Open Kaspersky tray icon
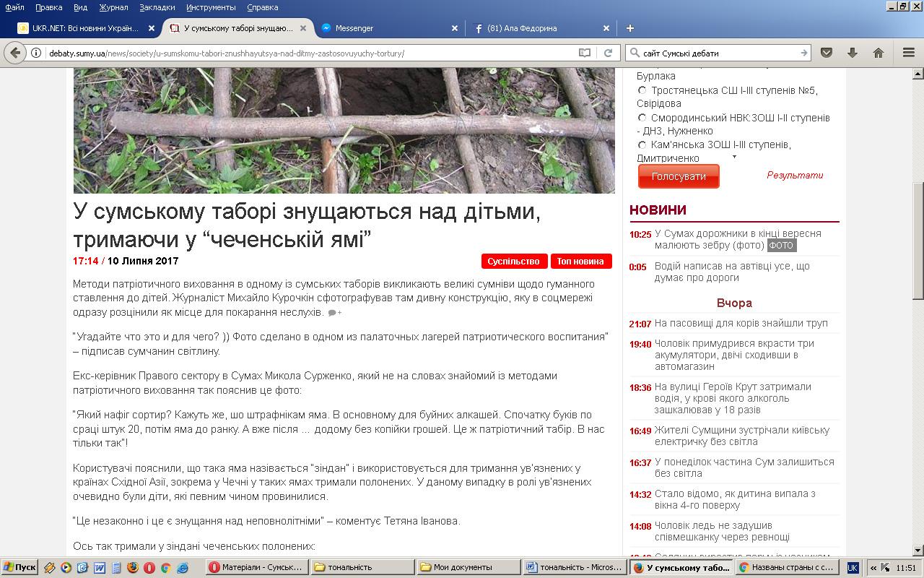 [x=886, y=567]
